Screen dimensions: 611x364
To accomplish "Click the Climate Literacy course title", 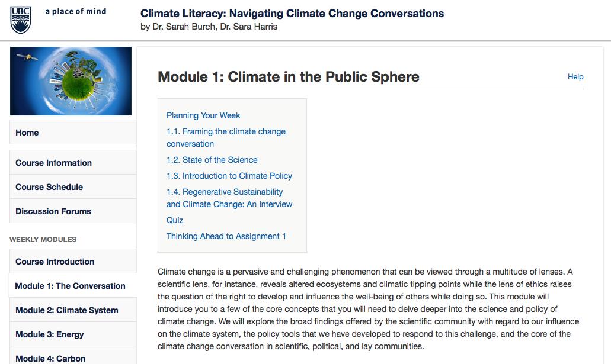I will tap(292, 13).
